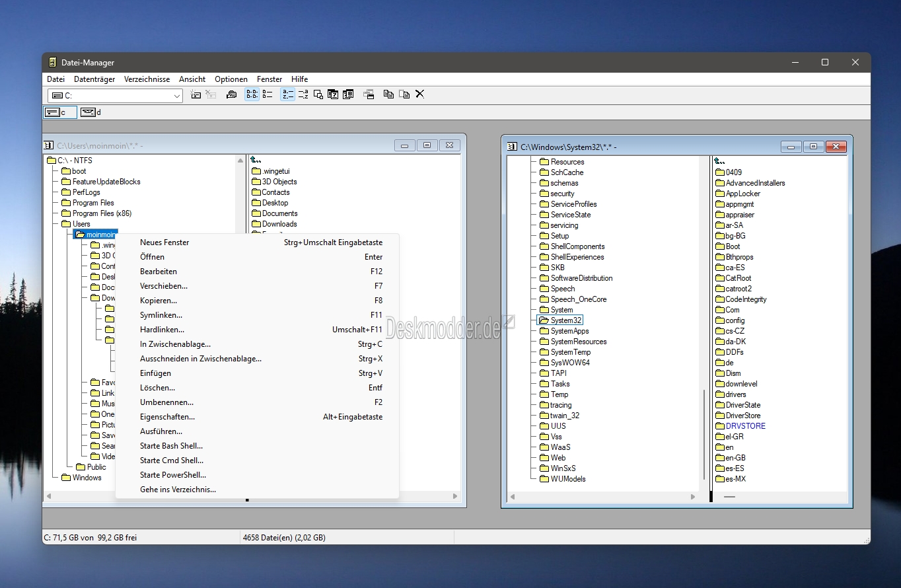Click the connect network drive toolbar icon
This screenshot has height=588, width=901.
(196, 94)
